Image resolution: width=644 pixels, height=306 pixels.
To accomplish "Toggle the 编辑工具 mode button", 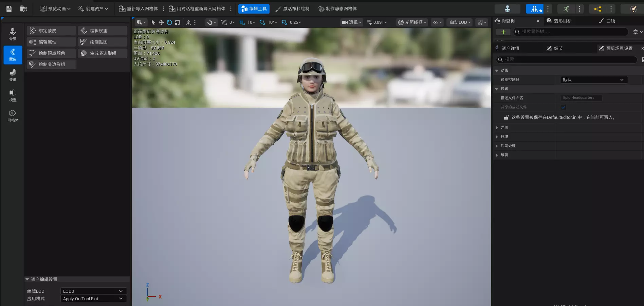I will 254,9.
